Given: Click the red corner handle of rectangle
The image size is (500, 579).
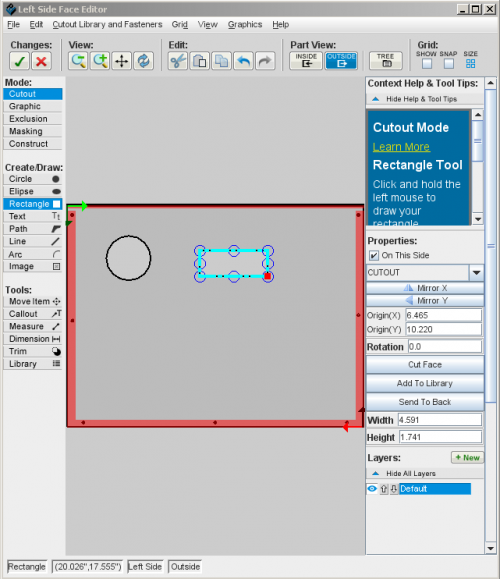Looking at the screenshot, I should pos(268,276).
